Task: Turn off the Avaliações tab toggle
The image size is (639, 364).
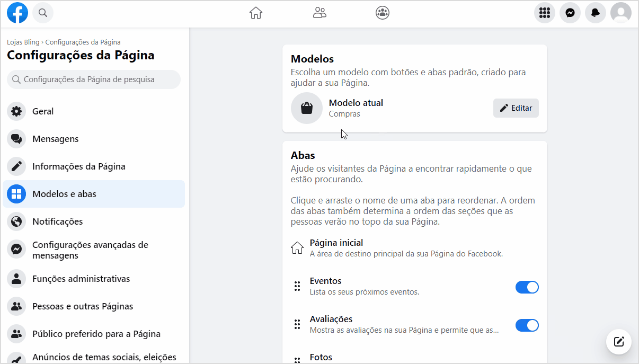Action: 527,325
